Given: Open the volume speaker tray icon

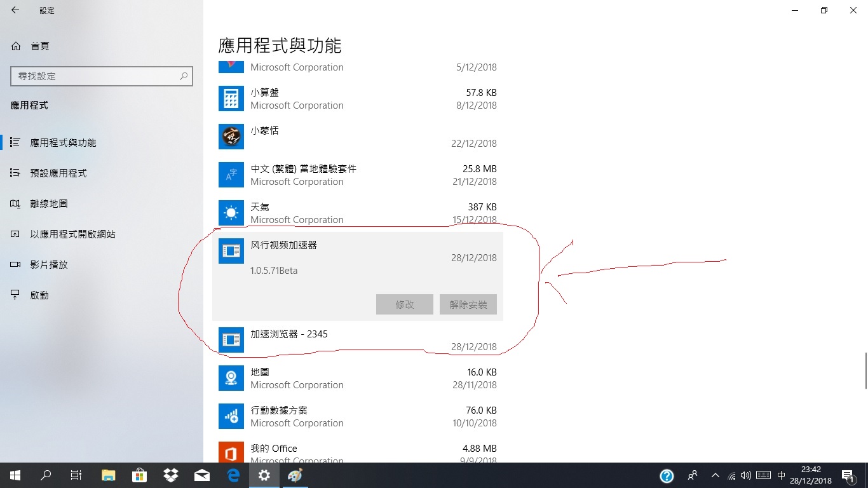Looking at the screenshot, I should 746,475.
